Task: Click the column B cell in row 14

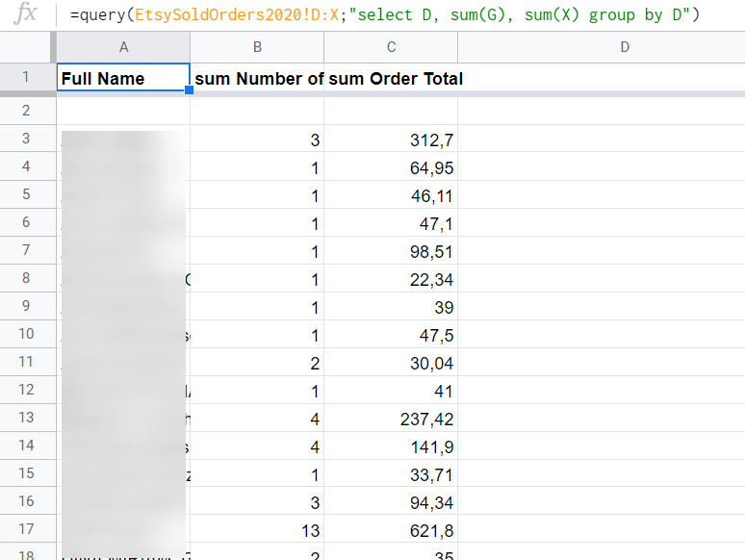Action: tap(257, 446)
